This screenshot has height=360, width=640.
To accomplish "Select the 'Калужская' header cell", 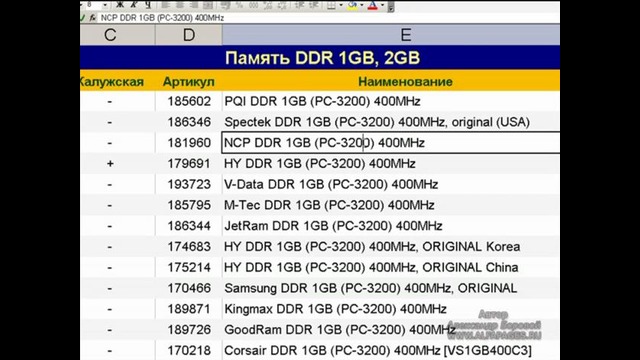I will pyautogui.click(x=118, y=81).
